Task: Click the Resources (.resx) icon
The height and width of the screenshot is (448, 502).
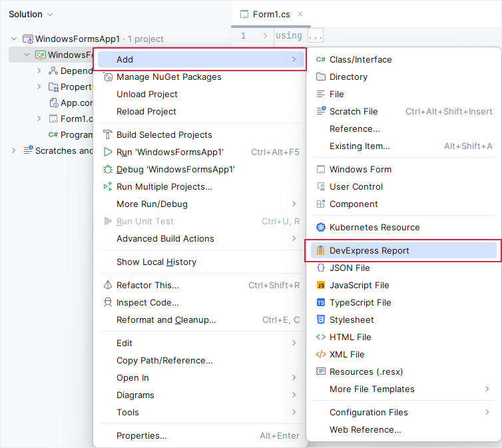Action: click(320, 371)
